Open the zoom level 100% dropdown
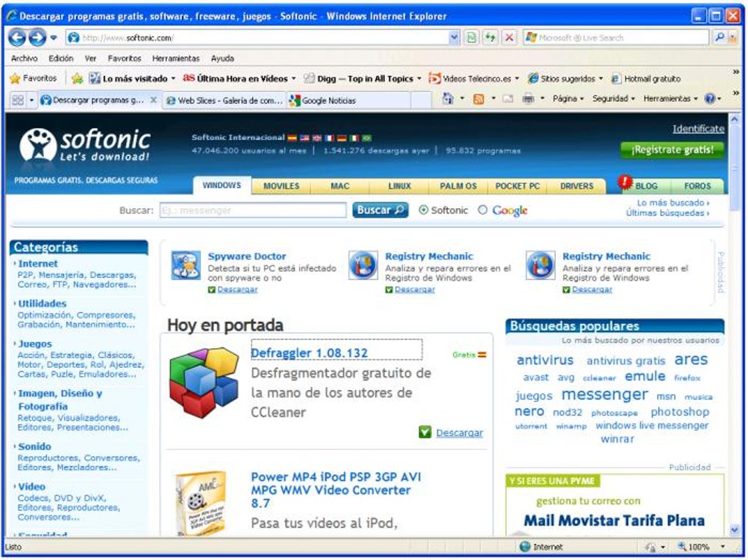 723,547
